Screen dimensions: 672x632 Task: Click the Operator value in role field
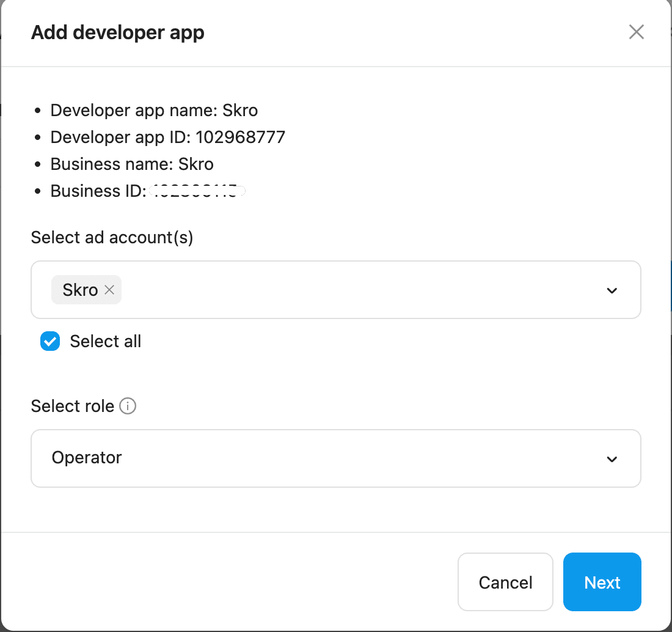point(87,458)
